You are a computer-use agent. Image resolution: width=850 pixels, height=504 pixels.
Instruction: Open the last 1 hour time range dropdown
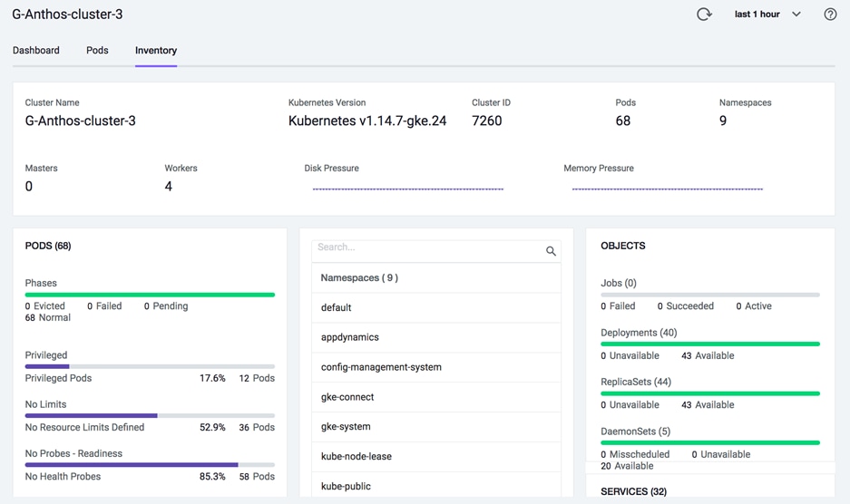[767, 15]
